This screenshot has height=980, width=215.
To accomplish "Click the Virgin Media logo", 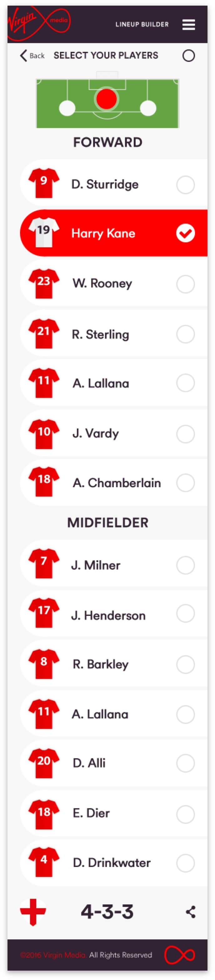I will click(x=39, y=23).
